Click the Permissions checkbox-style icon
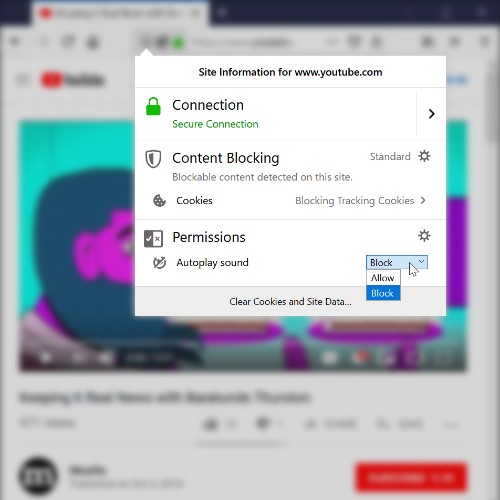Viewport: 500px width, 500px height. click(153, 238)
